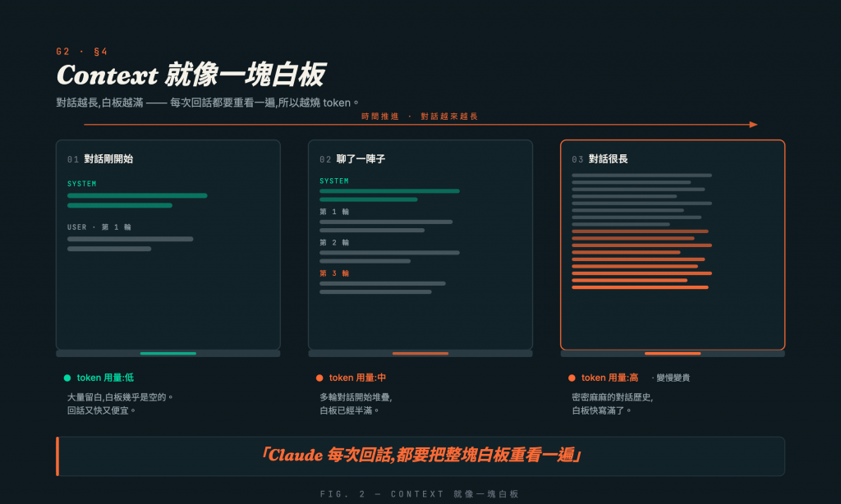Select the "03 對話很長" card title
This screenshot has height=504, width=841.
click(x=600, y=158)
